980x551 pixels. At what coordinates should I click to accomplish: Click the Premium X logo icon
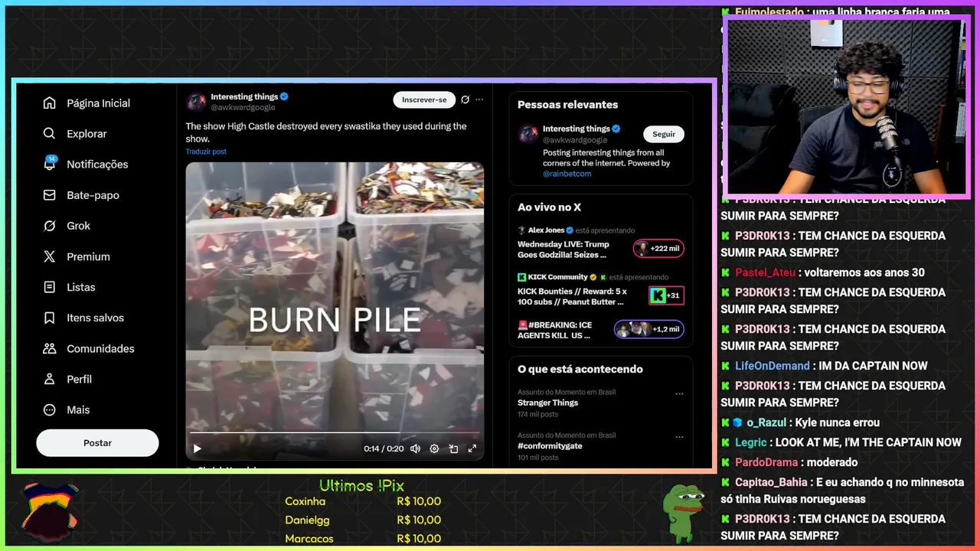click(50, 256)
